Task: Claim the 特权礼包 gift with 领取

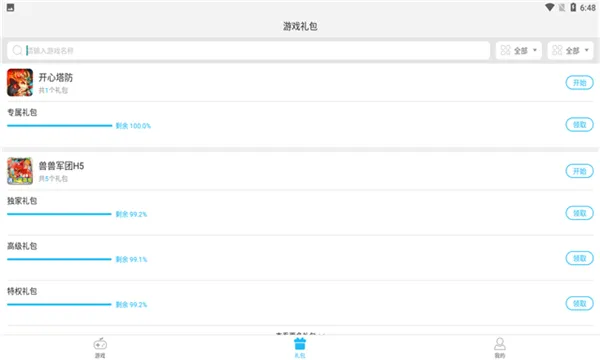Action: [x=579, y=303]
